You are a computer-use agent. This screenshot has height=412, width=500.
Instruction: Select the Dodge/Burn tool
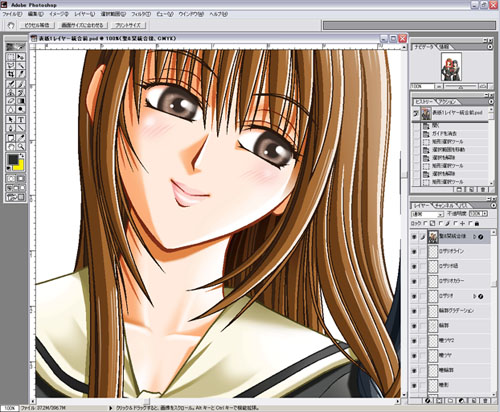point(21,109)
